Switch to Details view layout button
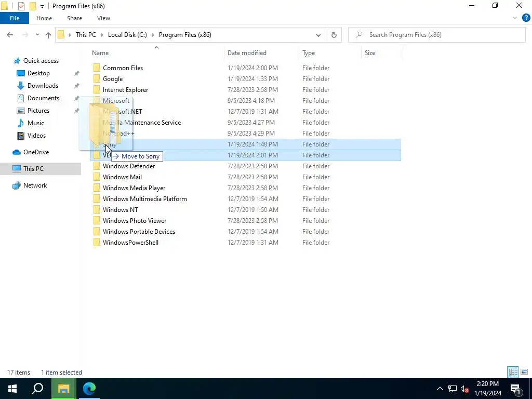Image resolution: width=532 pixels, height=399 pixels. (513, 372)
